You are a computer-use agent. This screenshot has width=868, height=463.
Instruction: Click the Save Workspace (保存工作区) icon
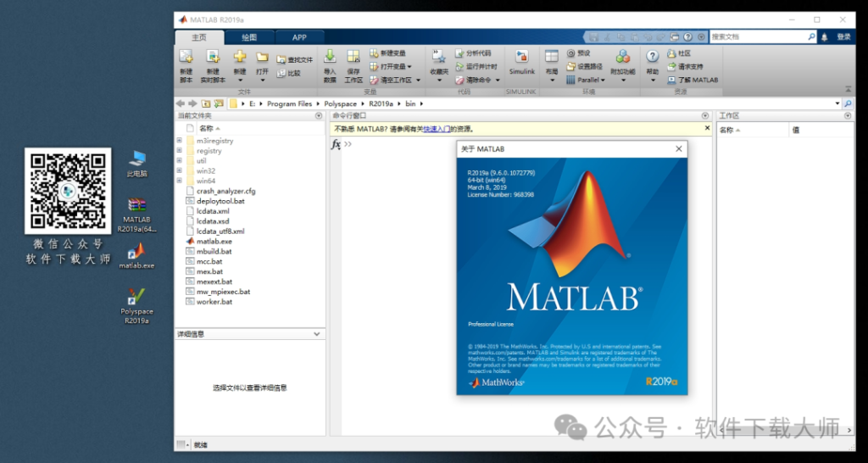coord(353,56)
